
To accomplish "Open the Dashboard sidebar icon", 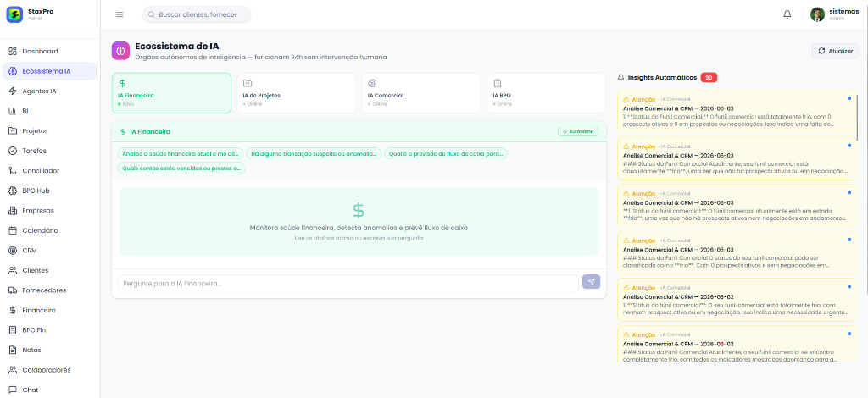I will 13,52.
